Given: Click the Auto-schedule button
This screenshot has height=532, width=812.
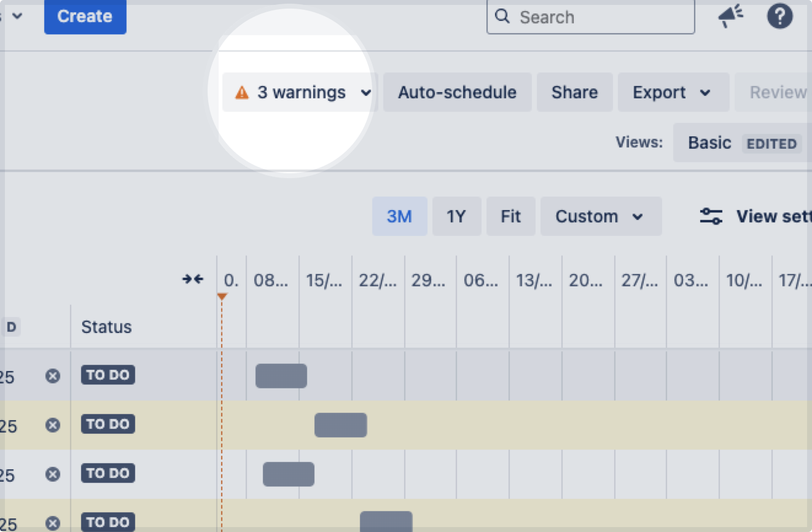Looking at the screenshot, I should pyautogui.click(x=457, y=93).
